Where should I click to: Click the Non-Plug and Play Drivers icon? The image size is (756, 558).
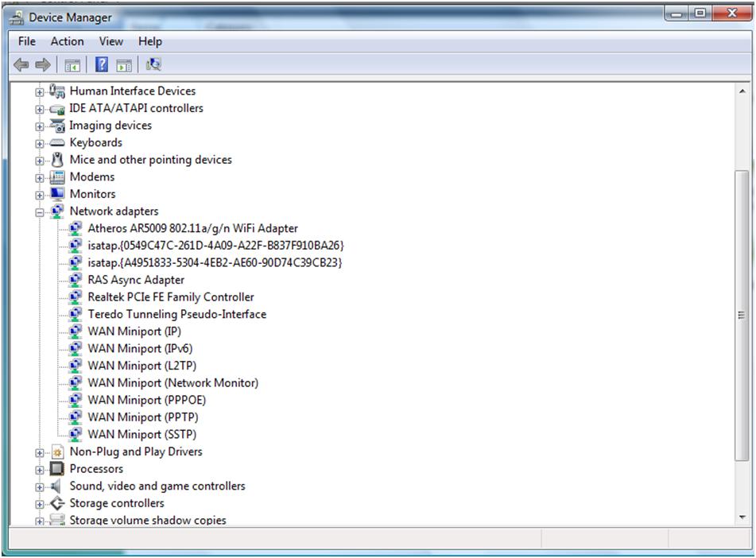click(57, 452)
